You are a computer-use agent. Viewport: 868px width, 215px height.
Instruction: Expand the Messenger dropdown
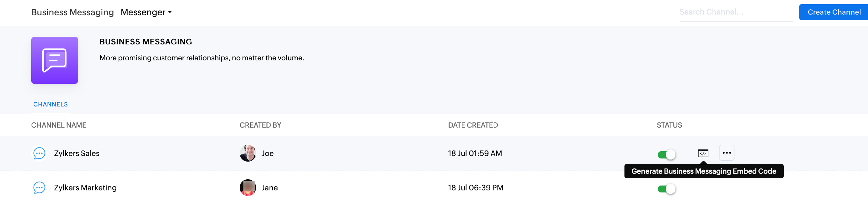tap(146, 12)
